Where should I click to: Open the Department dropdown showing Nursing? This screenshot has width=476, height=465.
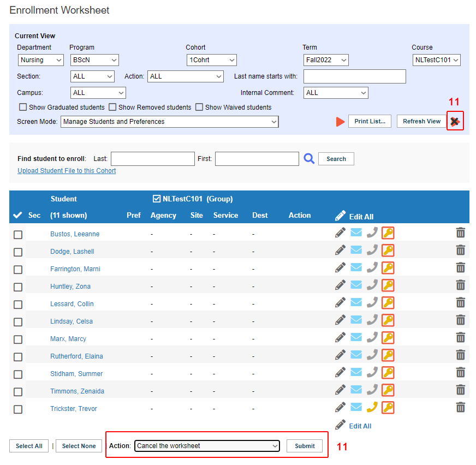pyautogui.click(x=41, y=60)
